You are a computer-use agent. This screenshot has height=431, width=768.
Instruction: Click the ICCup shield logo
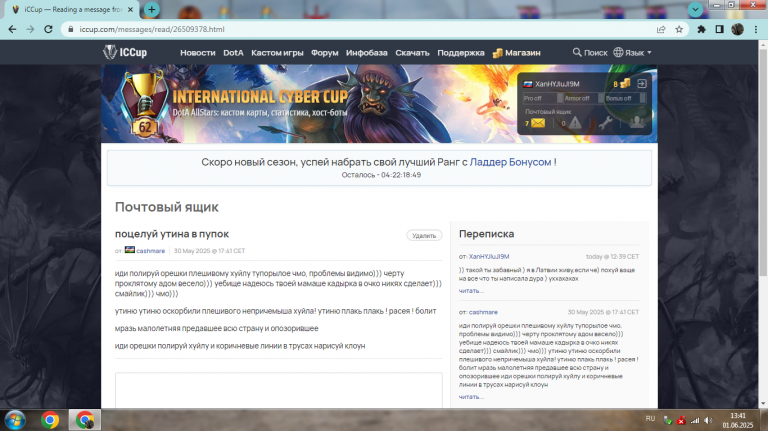(x=109, y=52)
